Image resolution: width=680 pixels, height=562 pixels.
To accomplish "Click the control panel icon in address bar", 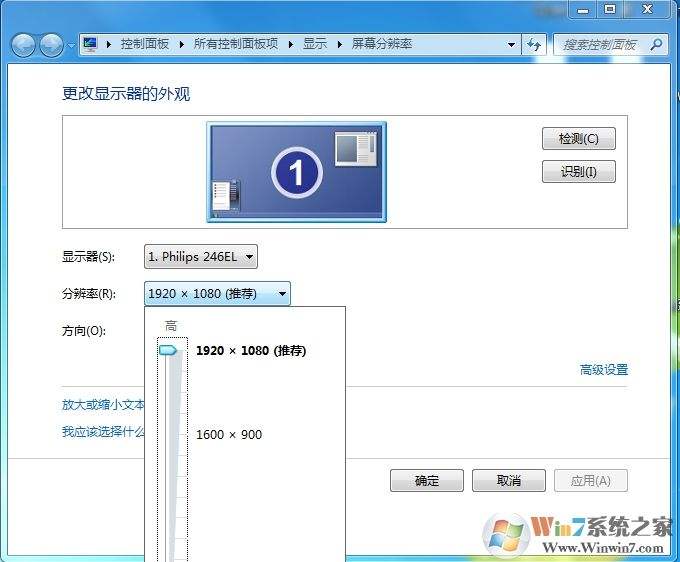I will tap(90, 44).
